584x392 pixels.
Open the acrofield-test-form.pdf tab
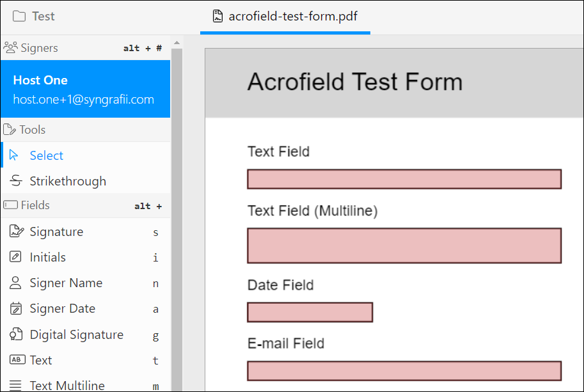click(x=285, y=17)
